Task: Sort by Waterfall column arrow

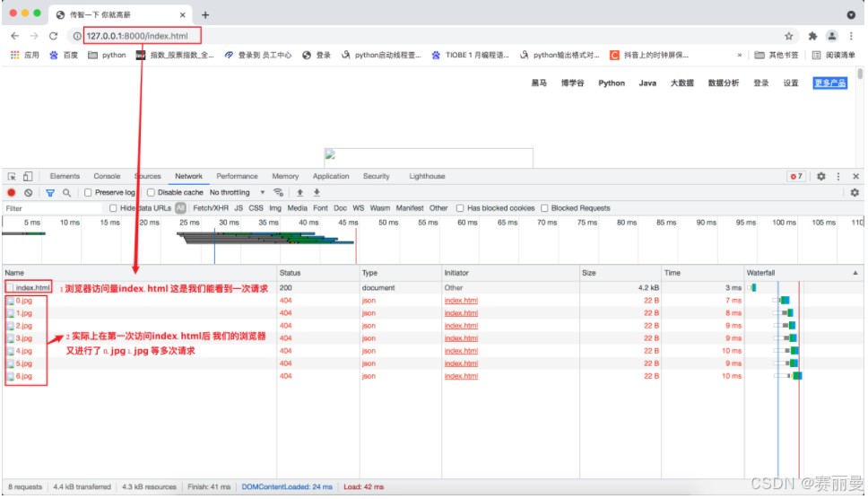Action: pyautogui.click(x=855, y=272)
